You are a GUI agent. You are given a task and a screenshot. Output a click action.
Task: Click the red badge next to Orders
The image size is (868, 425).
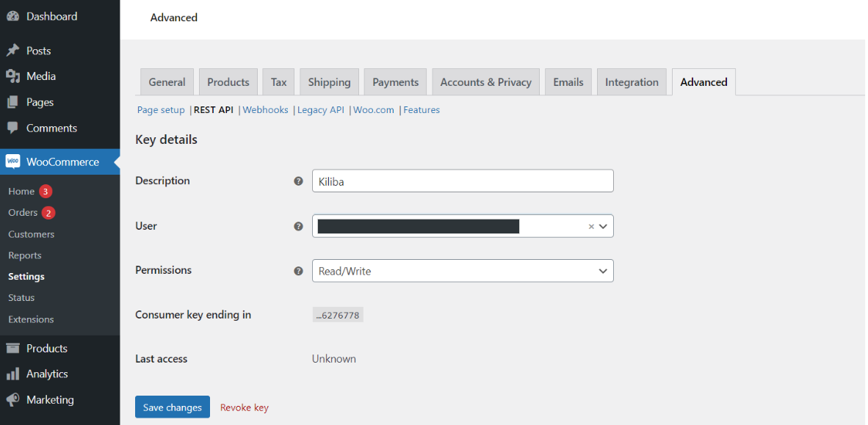pyautogui.click(x=48, y=213)
